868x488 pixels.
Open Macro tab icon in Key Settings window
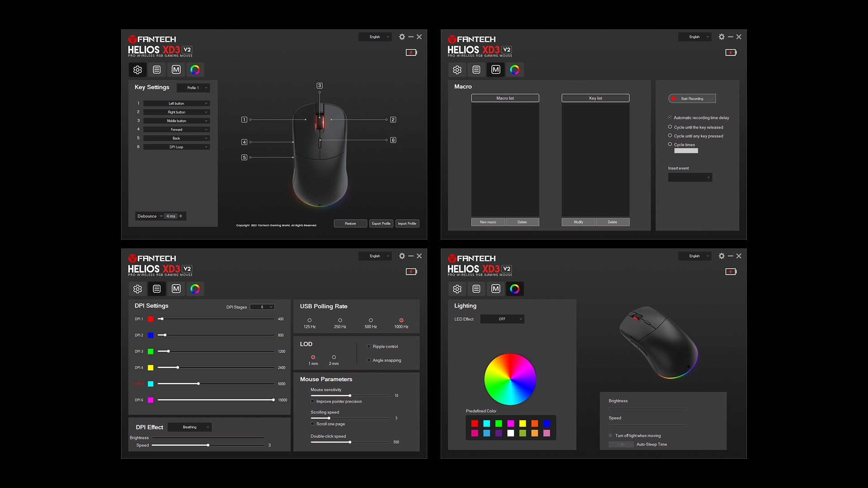(x=176, y=70)
